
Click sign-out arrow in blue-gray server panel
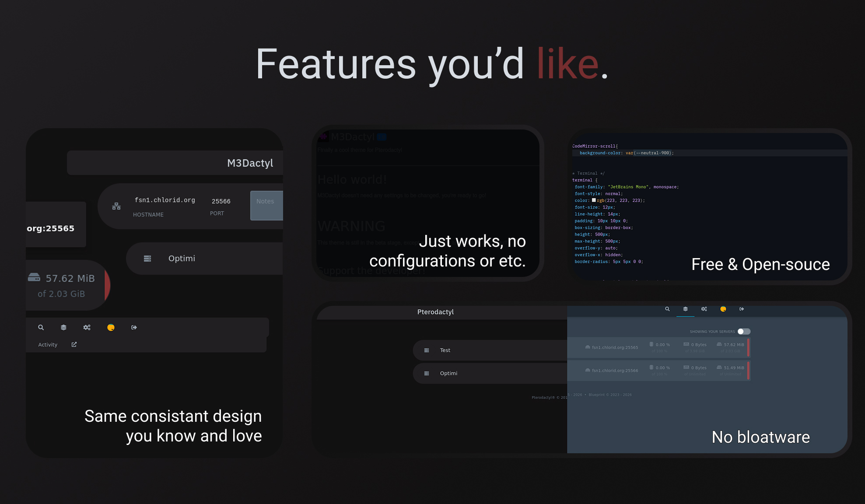(742, 309)
